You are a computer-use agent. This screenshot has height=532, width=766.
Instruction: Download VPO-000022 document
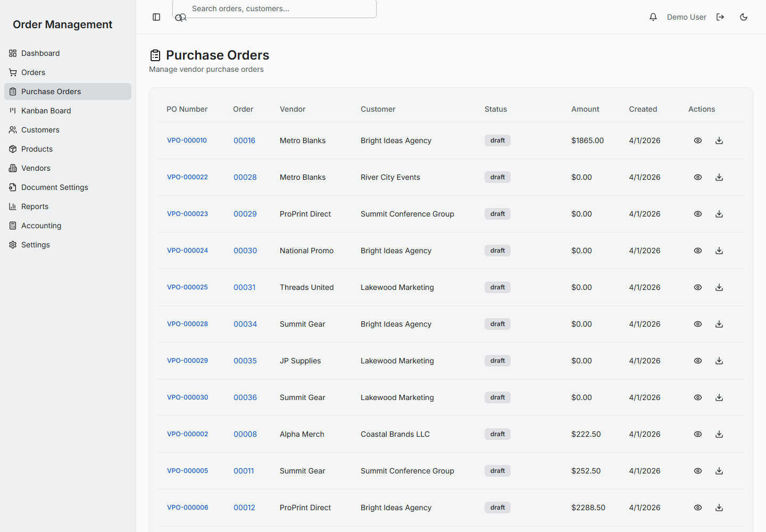pos(719,177)
